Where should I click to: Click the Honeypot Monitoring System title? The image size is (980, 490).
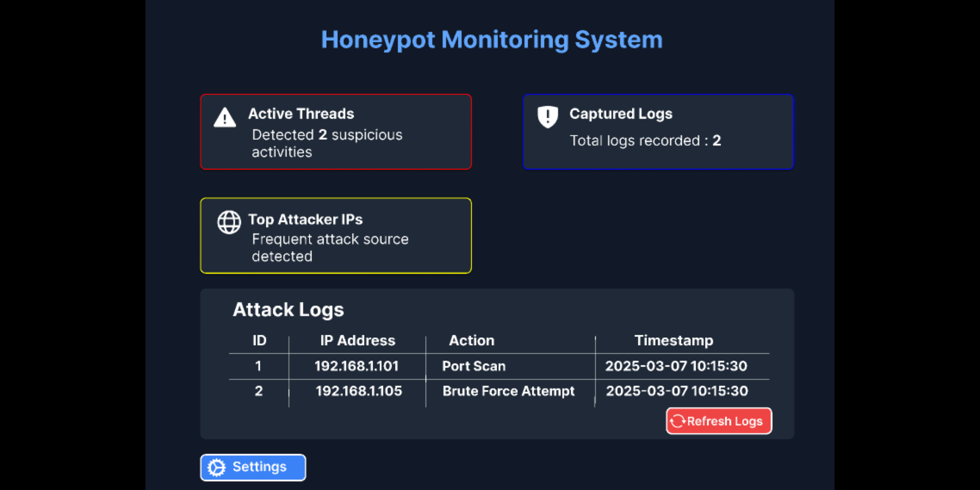click(492, 40)
